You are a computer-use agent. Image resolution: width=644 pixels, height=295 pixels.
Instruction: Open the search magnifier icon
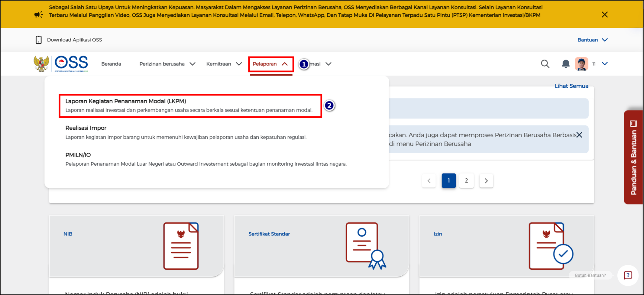click(545, 64)
